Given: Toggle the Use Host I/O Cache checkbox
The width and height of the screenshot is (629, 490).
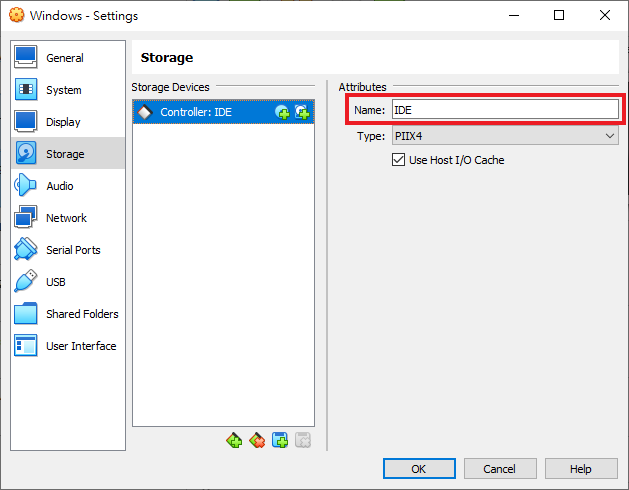Looking at the screenshot, I should tap(400, 160).
